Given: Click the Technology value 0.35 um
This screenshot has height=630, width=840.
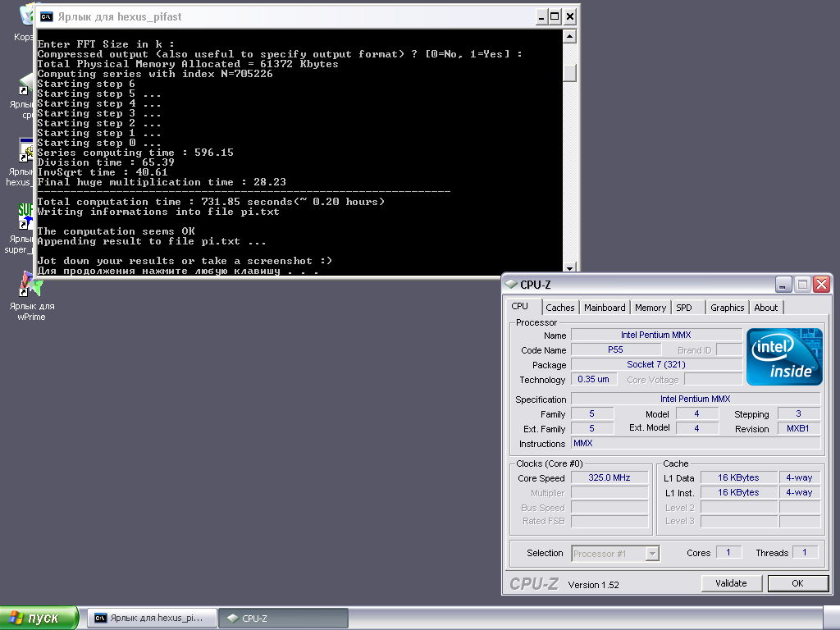Looking at the screenshot, I should [x=594, y=379].
